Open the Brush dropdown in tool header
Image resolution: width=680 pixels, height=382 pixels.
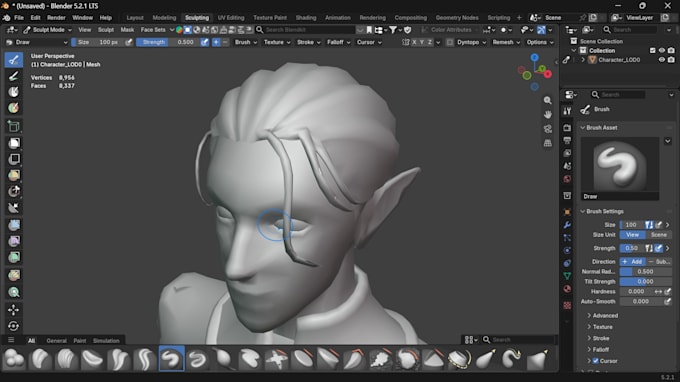click(x=246, y=42)
